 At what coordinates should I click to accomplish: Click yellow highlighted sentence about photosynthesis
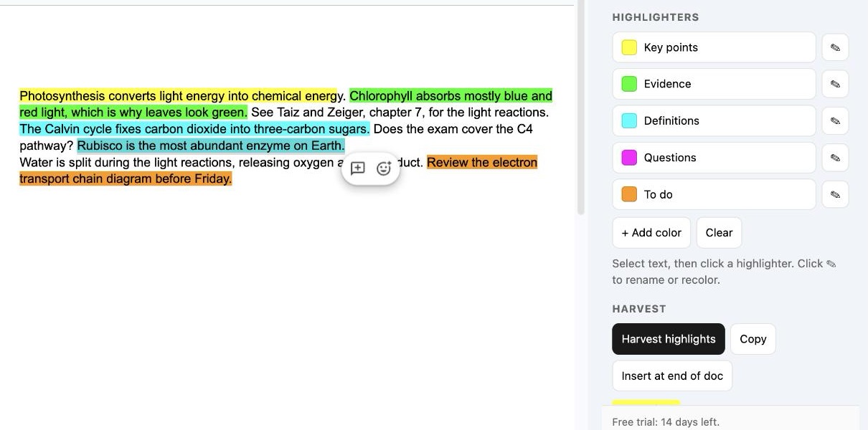[178, 96]
